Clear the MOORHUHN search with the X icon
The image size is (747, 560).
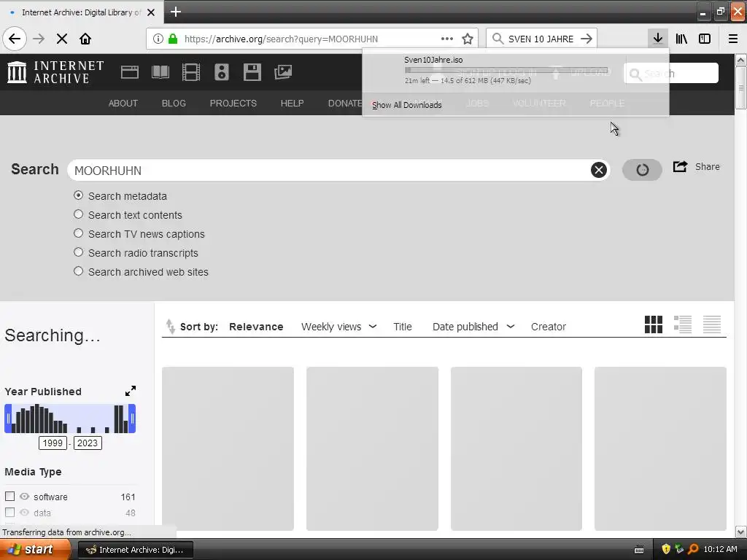599,170
